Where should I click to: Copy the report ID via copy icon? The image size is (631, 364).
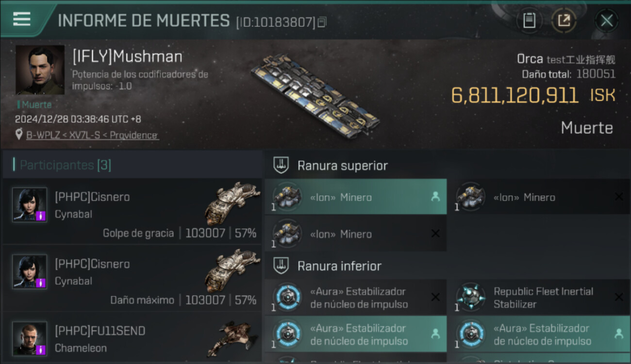coord(322,22)
